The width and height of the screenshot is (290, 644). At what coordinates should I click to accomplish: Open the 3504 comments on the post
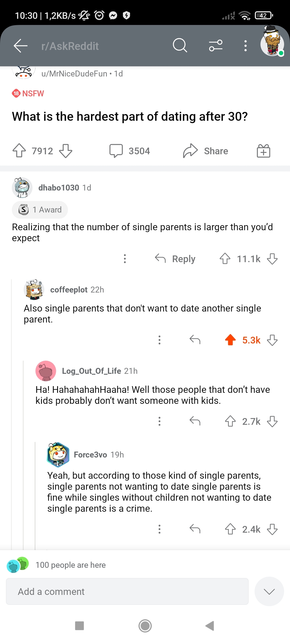pyautogui.click(x=130, y=151)
